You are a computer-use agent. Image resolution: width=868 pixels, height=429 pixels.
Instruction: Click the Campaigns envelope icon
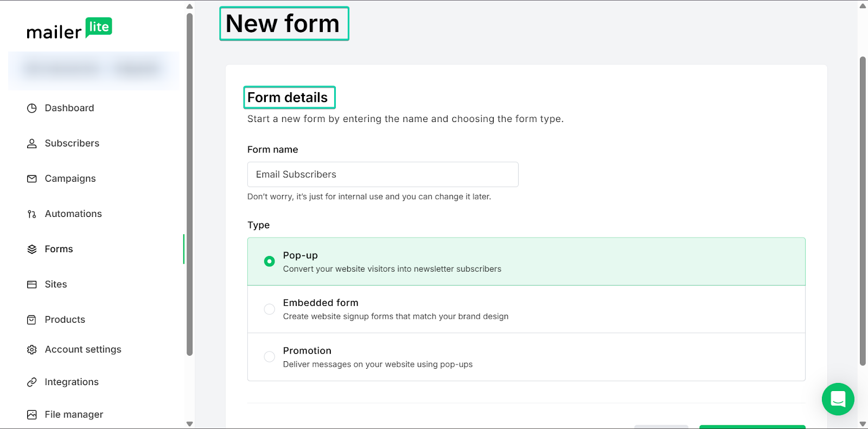32,179
